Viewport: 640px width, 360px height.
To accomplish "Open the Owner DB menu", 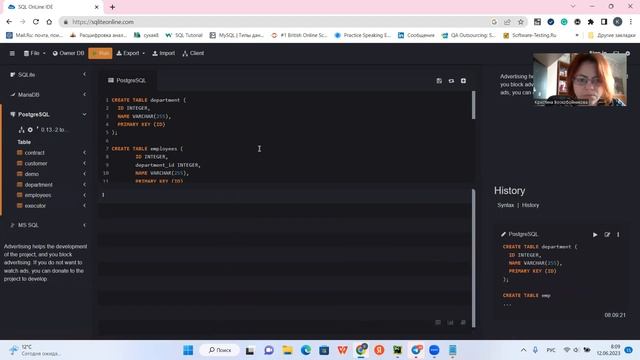I will [x=68, y=53].
